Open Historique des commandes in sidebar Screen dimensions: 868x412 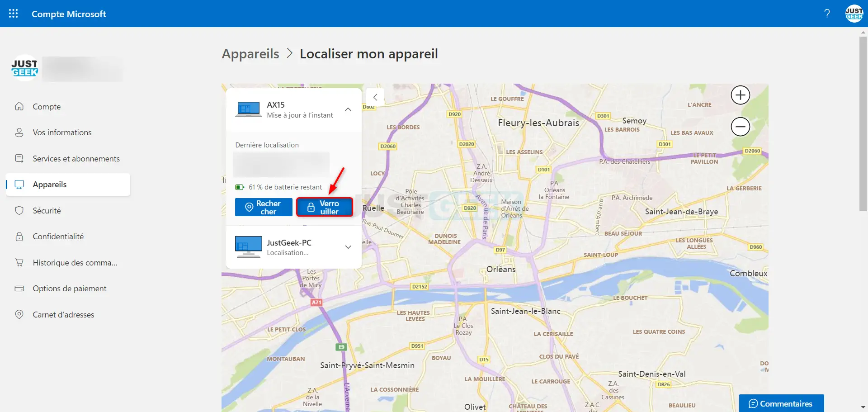pos(68,262)
